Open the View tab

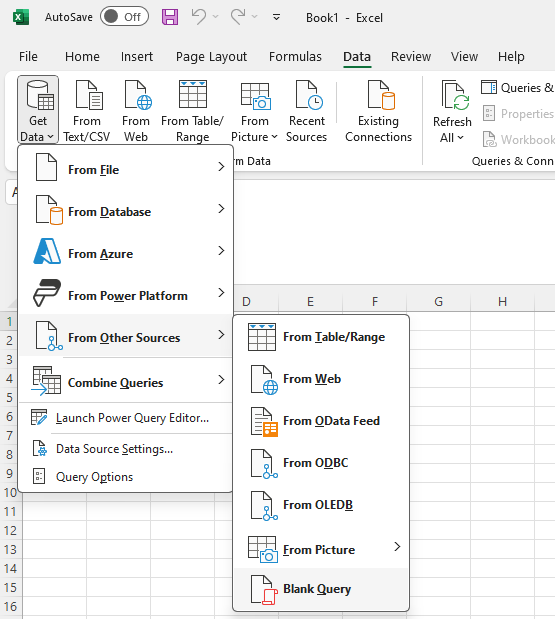(464, 57)
